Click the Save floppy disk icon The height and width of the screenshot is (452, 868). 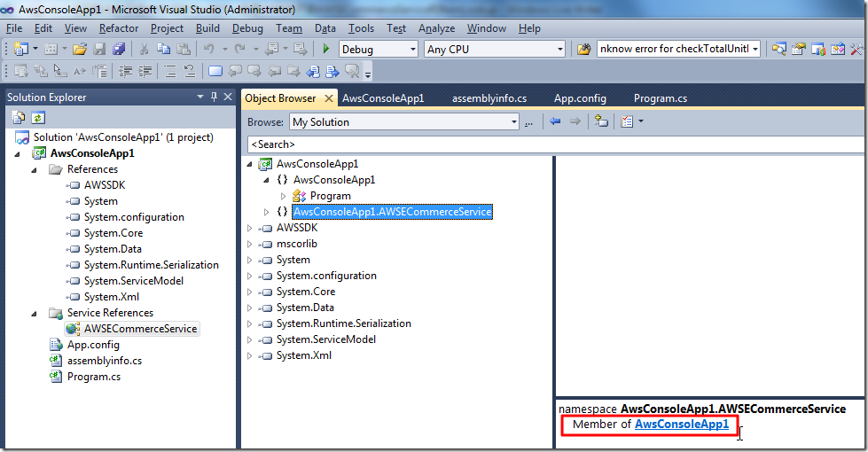[x=99, y=50]
